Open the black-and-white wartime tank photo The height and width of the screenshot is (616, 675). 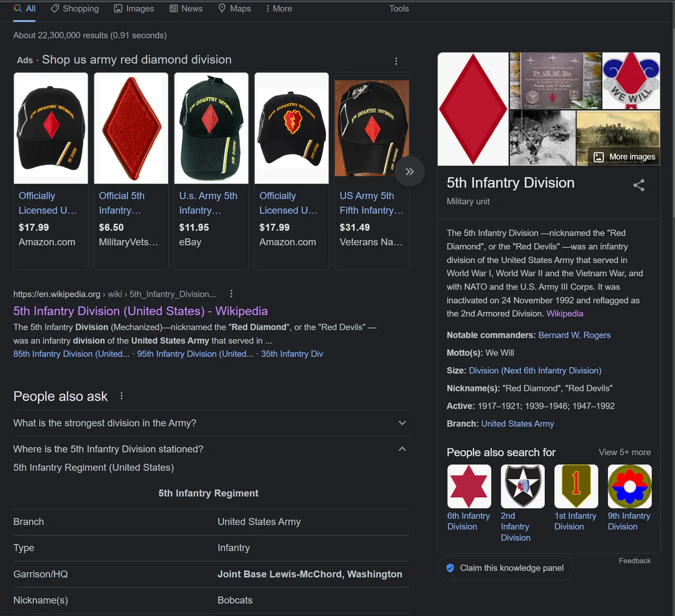pyautogui.click(x=542, y=138)
